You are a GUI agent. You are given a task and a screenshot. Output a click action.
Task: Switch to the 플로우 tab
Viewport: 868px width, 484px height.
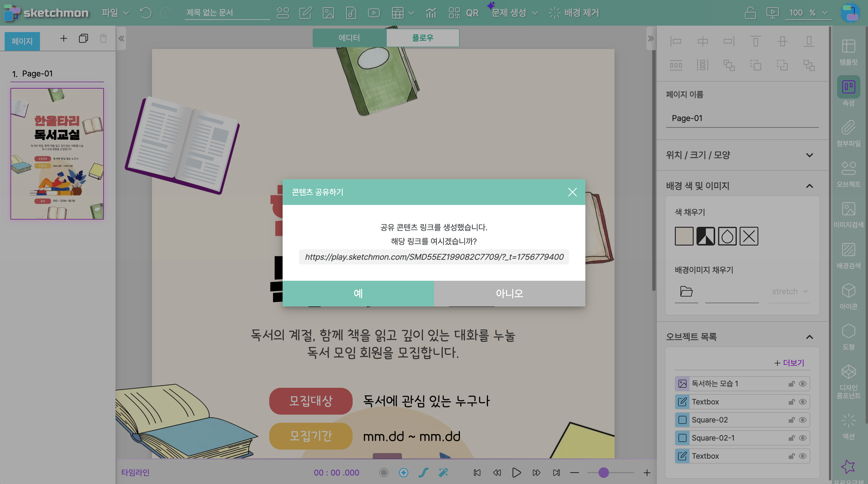[423, 38]
